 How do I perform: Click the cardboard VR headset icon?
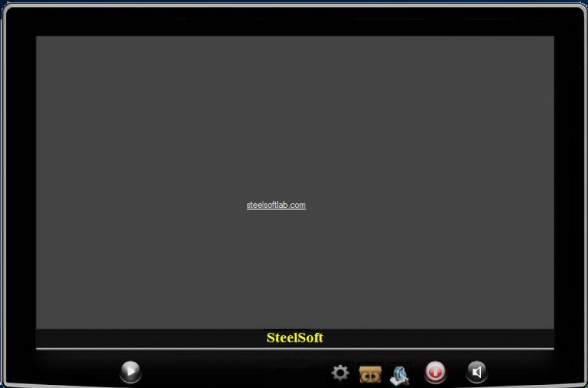(370, 374)
